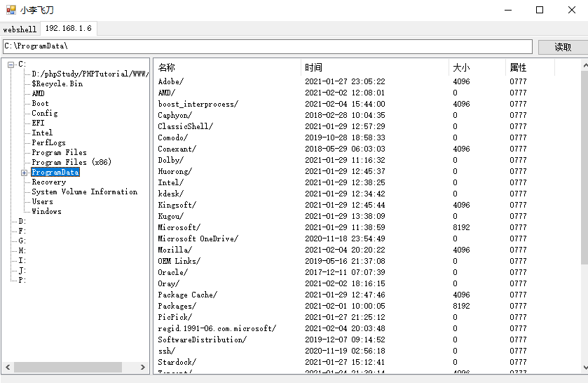588x383 pixels.
Task: Select the 192.168.1.6 tab
Action: [69, 29]
